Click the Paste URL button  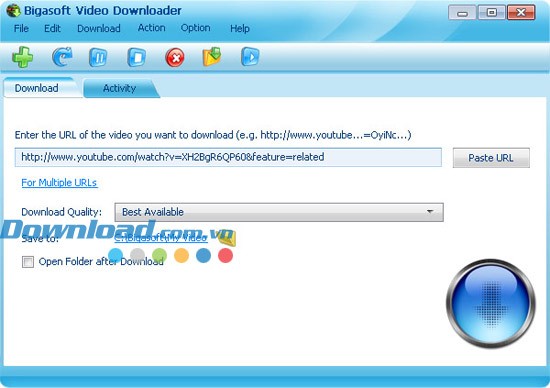coord(491,158)
